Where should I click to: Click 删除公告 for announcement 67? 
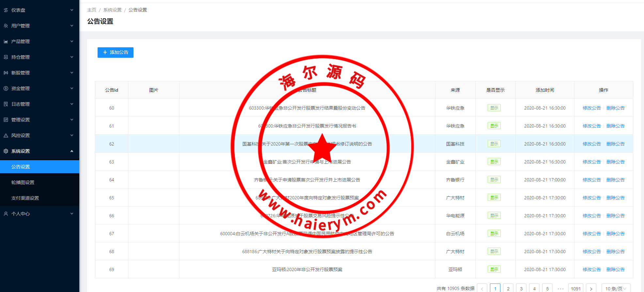615,234
